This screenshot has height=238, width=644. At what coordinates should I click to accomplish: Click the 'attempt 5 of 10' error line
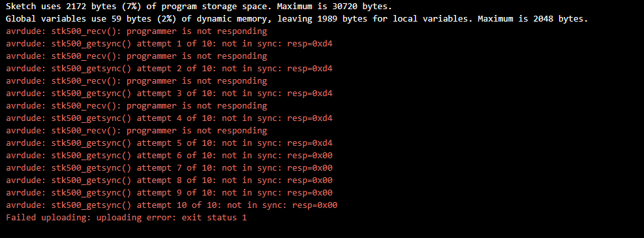coord(169,143)
